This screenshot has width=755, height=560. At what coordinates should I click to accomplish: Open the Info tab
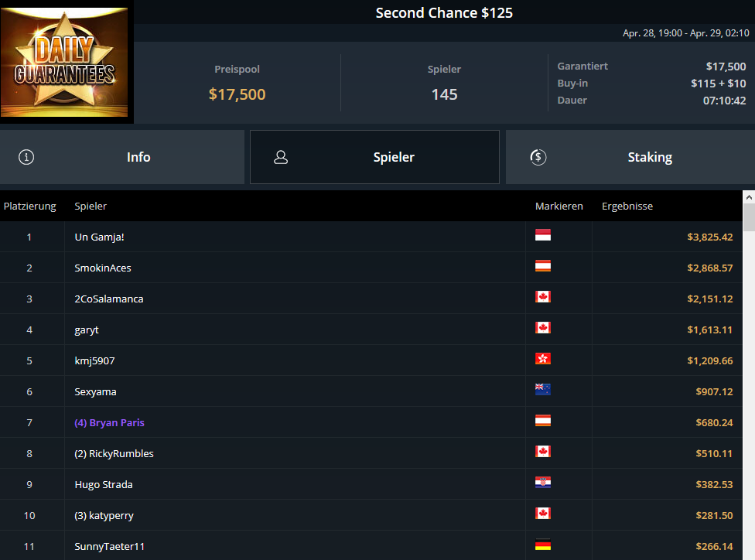pos(121,157)
